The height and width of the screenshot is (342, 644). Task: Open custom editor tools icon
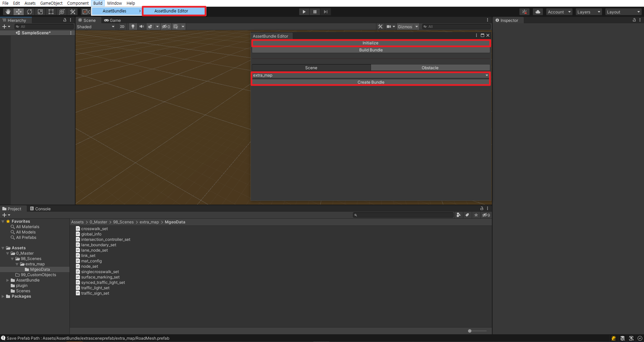click(73, 12)
